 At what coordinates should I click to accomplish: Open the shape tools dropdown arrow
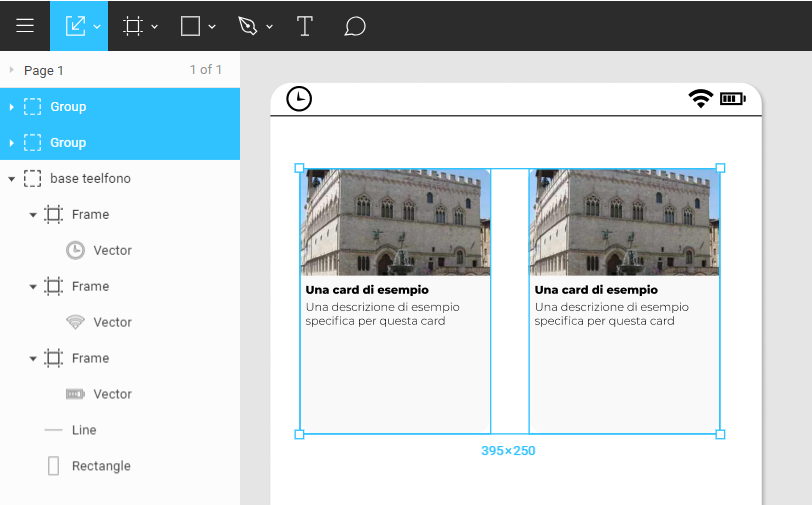pos(212,27)
